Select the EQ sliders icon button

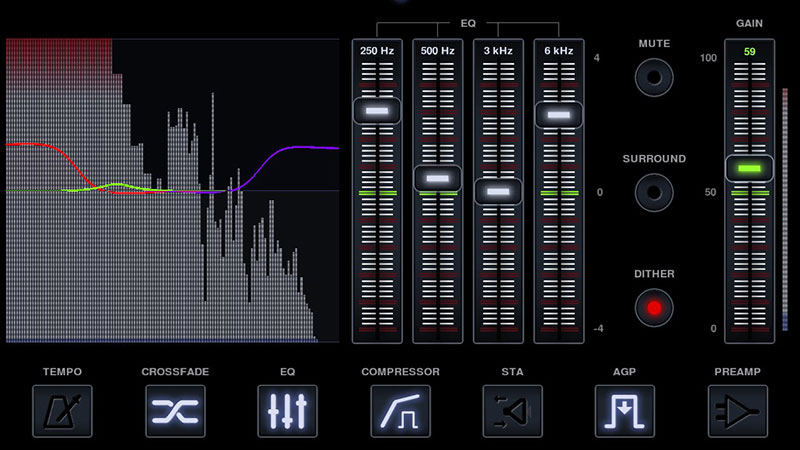(x=287, y=411)
